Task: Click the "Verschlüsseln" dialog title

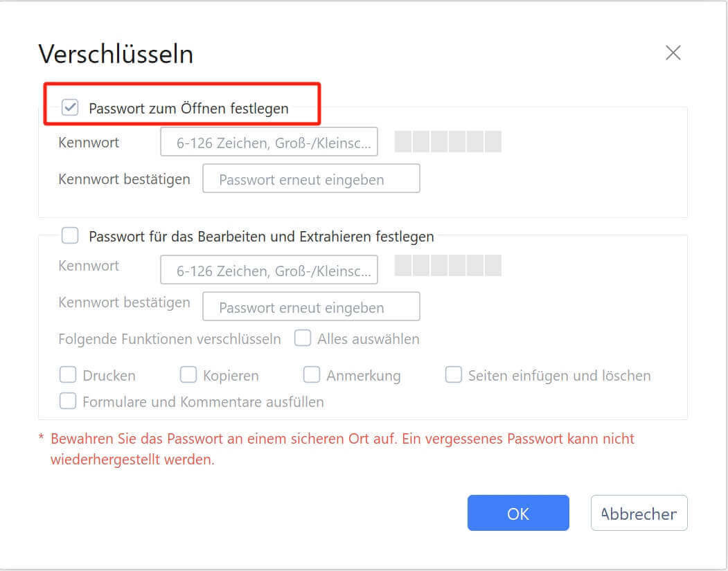Action: tap(116, 53)
